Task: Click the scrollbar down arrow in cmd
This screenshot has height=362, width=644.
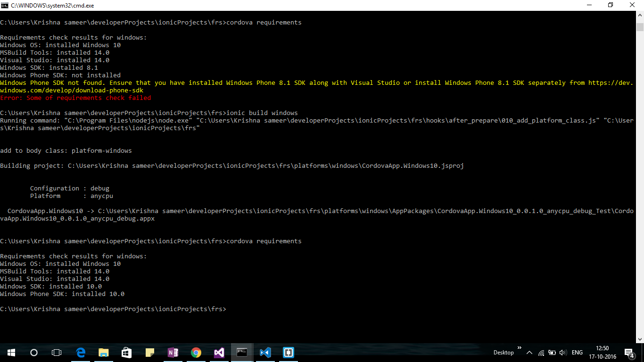Action: pyautogui.click(x=640, y=339)
